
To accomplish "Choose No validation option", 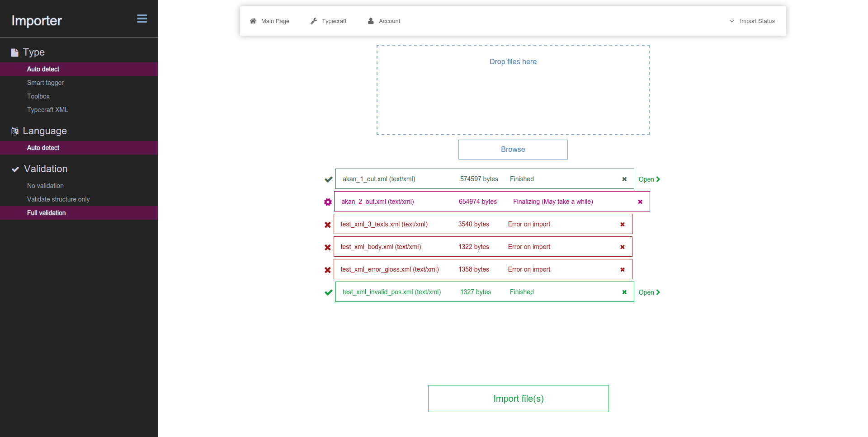I will point(79,186).
